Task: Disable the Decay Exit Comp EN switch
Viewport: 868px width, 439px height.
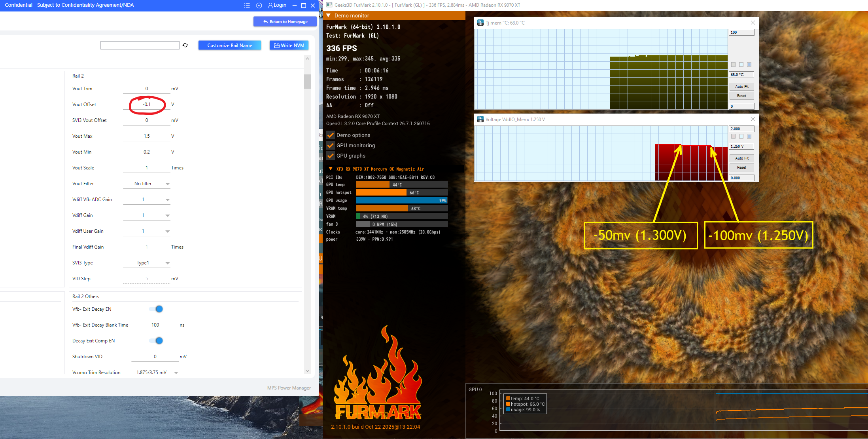Action: tap(156, 341)
